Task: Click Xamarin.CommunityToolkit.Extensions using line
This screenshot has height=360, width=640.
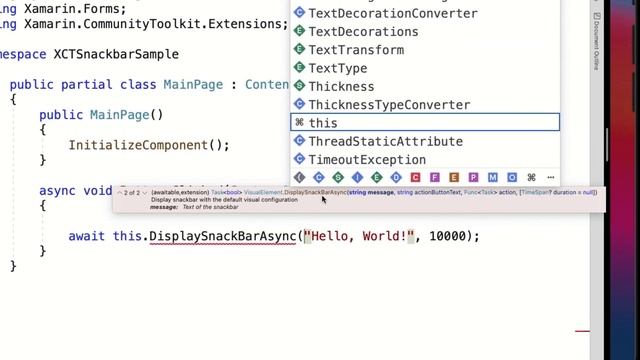Action: pos(144,24)
